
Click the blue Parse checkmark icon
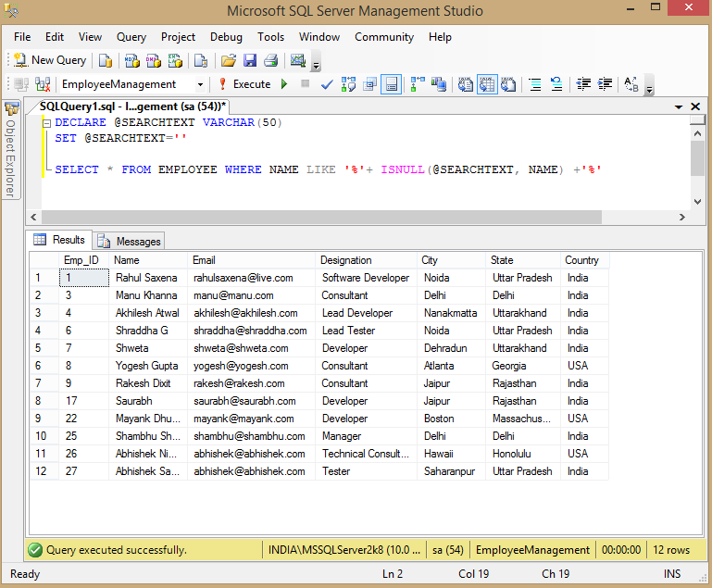(x=327, y=84)
